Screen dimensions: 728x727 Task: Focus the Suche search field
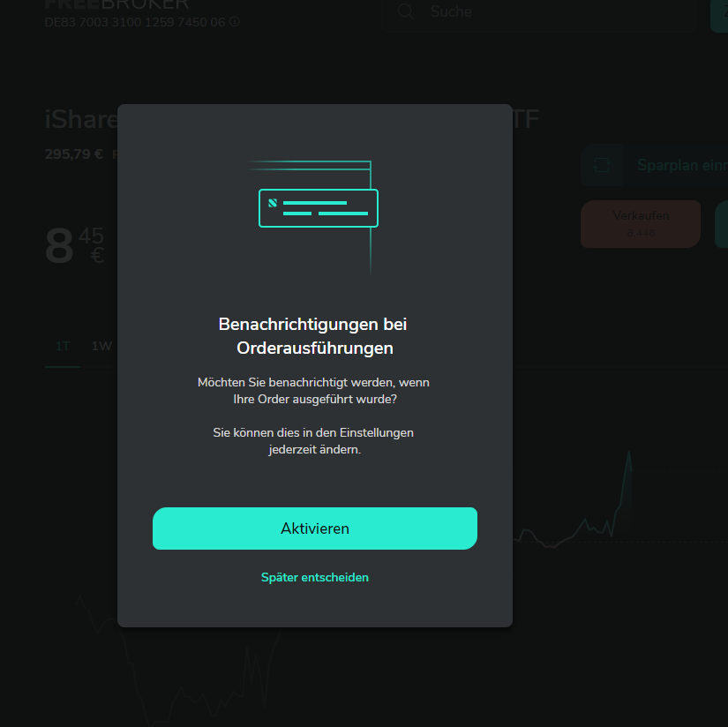tap(538, 13)
